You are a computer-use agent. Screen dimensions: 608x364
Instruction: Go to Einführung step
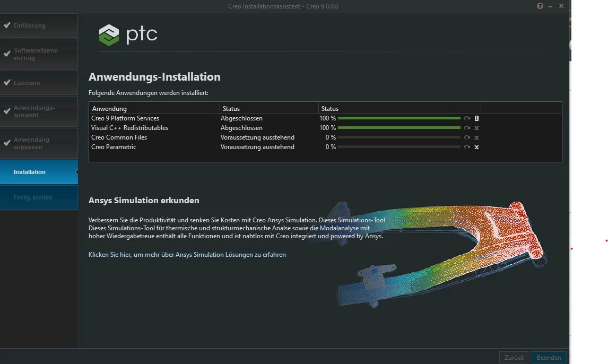tap(39, 25)
